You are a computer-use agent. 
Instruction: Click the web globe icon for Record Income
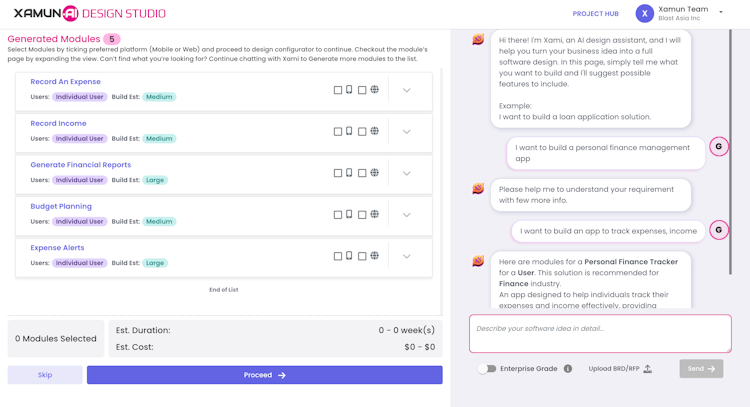(x=374, y=131)
